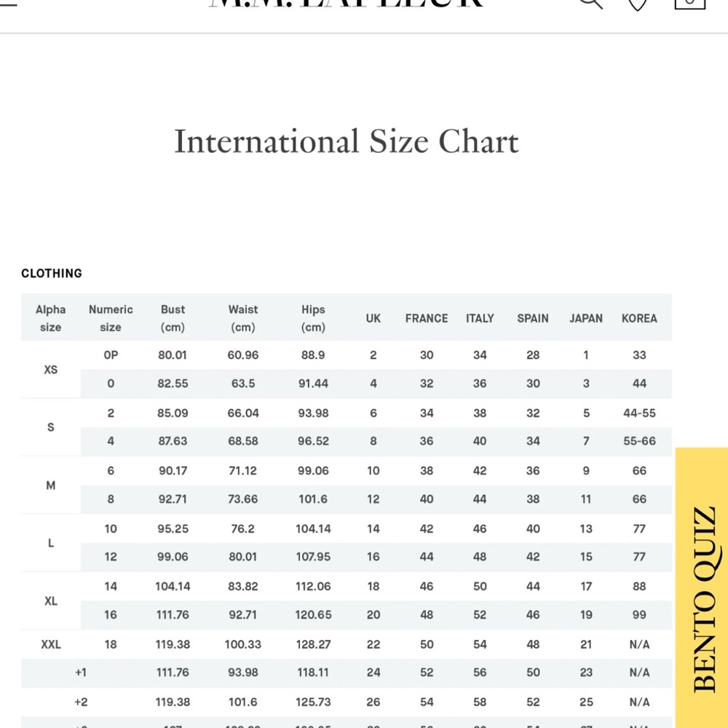Select the Alpha size column header

tap(51, 318)
